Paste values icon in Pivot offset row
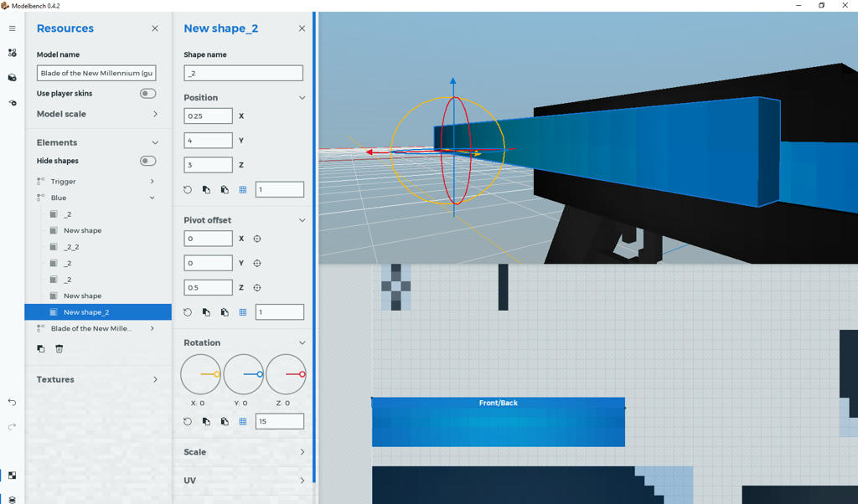 (x=225, y=312)
